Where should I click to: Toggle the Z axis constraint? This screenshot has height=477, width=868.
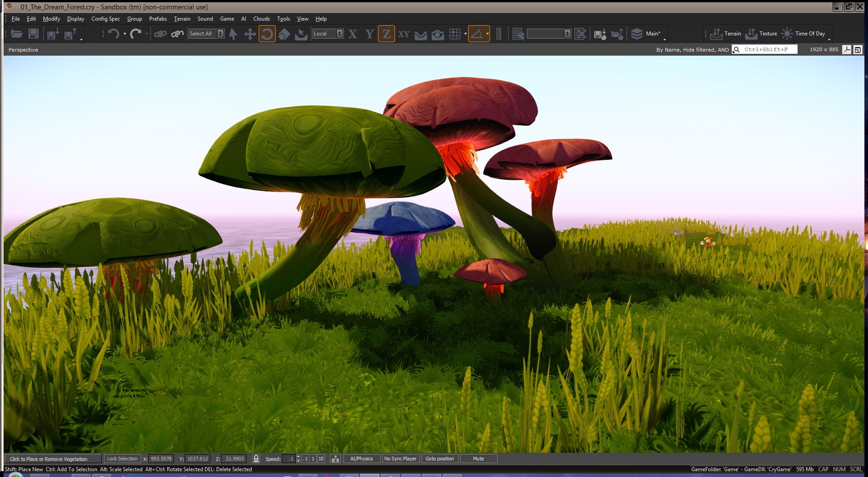coord(386,34)
